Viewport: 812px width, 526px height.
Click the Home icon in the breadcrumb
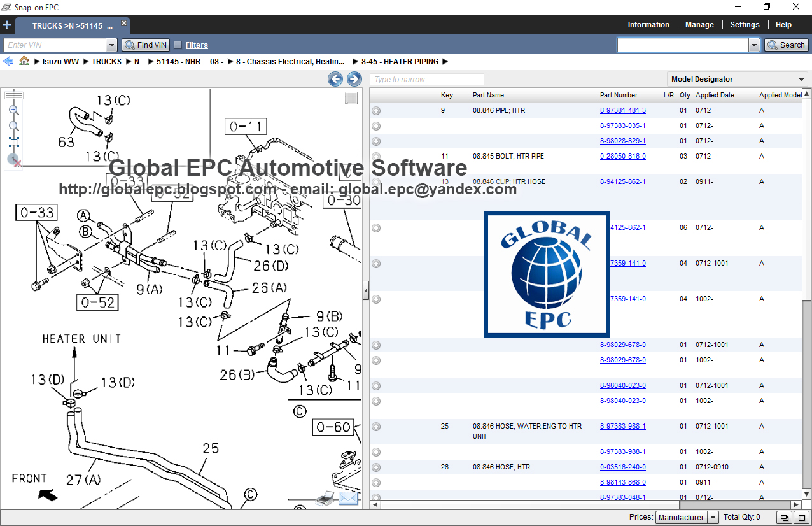[x=24, y=61]
